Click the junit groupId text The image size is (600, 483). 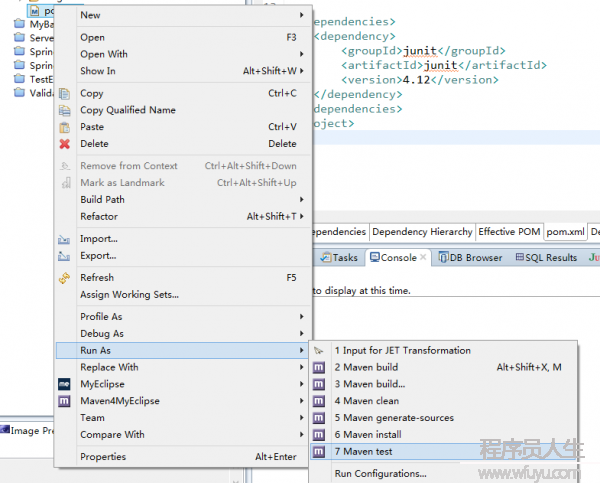(420, 51)
